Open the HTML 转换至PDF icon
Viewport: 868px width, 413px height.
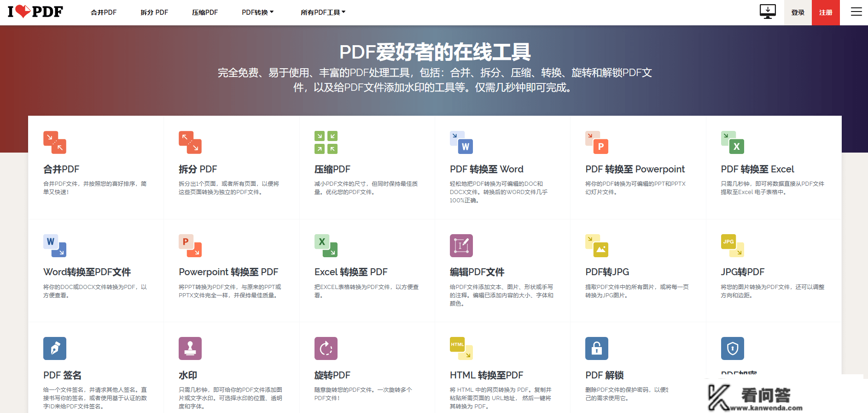(461, 348)
